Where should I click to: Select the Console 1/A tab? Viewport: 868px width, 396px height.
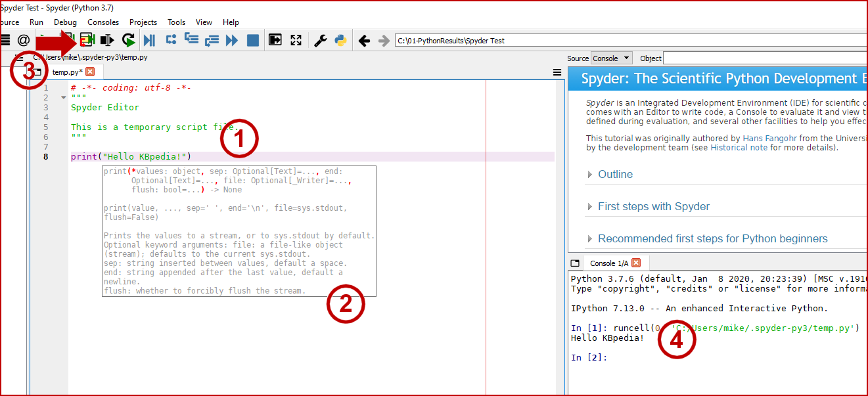pyautogui.click(x=609, y=263)
